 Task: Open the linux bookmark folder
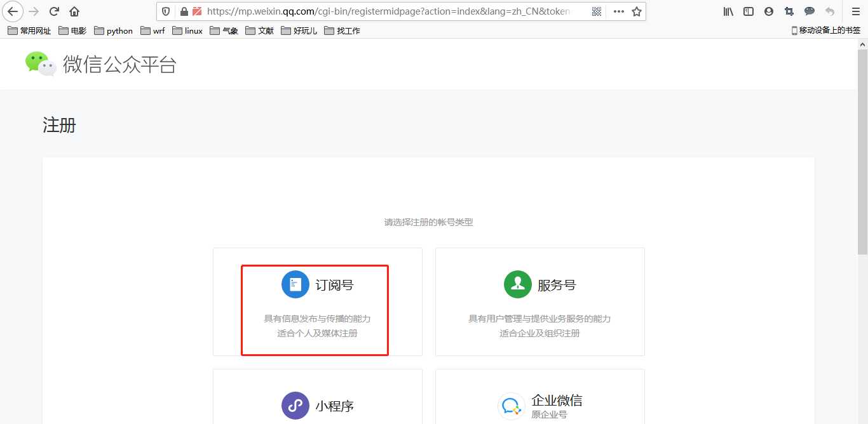[187, 30]
